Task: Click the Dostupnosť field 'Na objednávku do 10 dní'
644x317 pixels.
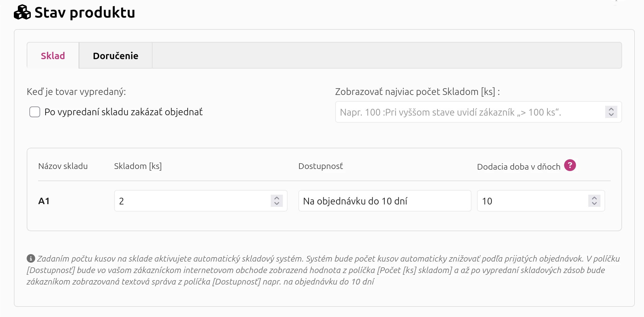Action: point(385,201)
